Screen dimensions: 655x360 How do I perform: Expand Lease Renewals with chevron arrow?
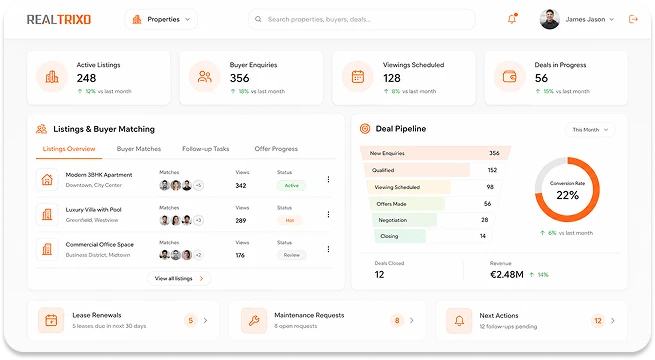tap(206, 321)
